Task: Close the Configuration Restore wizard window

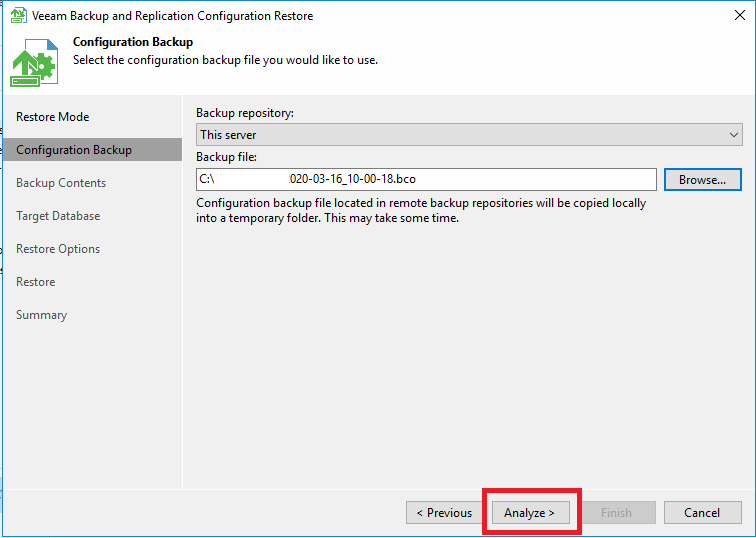Action: coord(740,15)
